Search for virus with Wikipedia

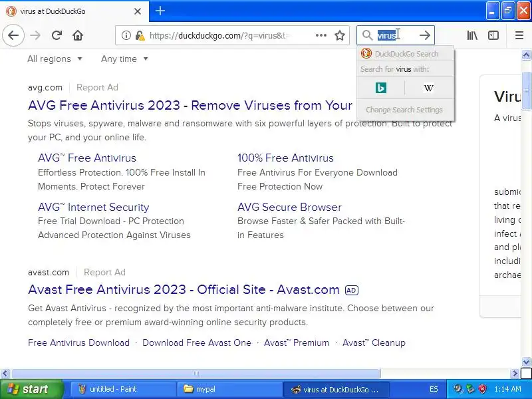[429, 88]
